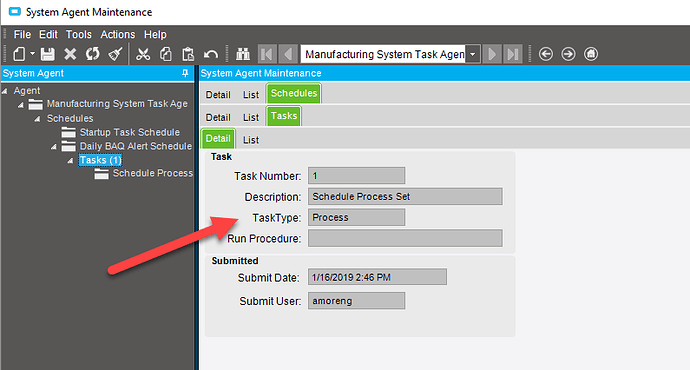Collapse the Daily BAQ Alert Schedule node
This screenshot has height=370, width=690.
54,147
